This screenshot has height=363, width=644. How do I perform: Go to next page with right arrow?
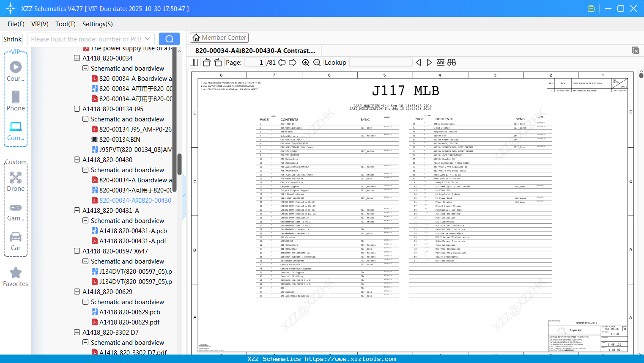[293, 63]
